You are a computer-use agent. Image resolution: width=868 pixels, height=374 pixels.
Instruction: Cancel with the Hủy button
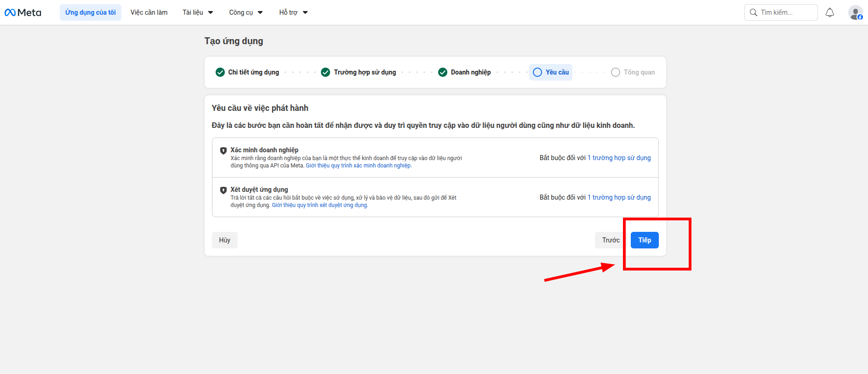pyautogui.click(x=224, y=240)
